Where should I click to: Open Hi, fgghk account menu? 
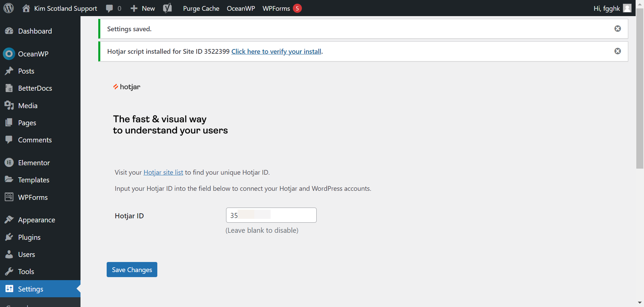pos(612,8)
